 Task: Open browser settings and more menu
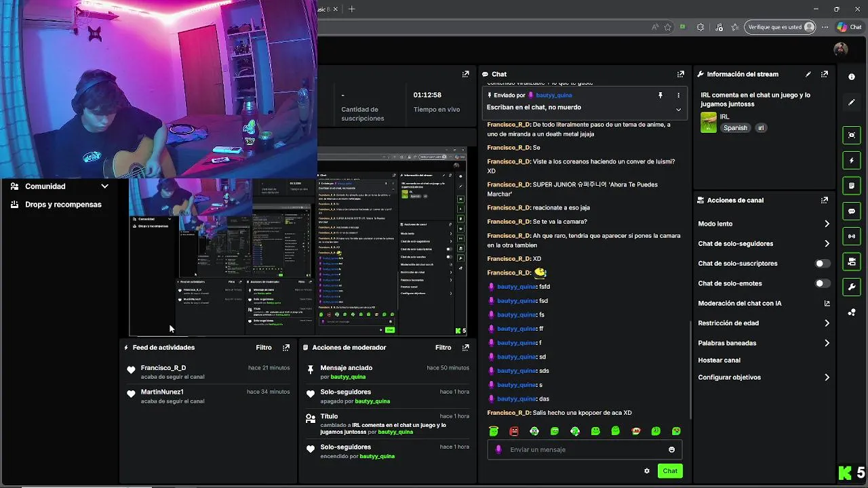click(x=825, y=27)
